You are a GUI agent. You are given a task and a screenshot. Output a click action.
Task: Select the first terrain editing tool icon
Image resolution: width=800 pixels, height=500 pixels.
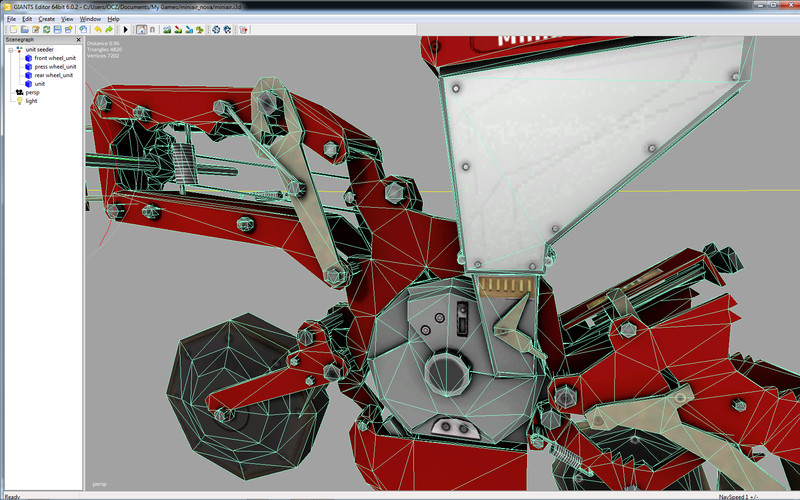coord(167,30)
